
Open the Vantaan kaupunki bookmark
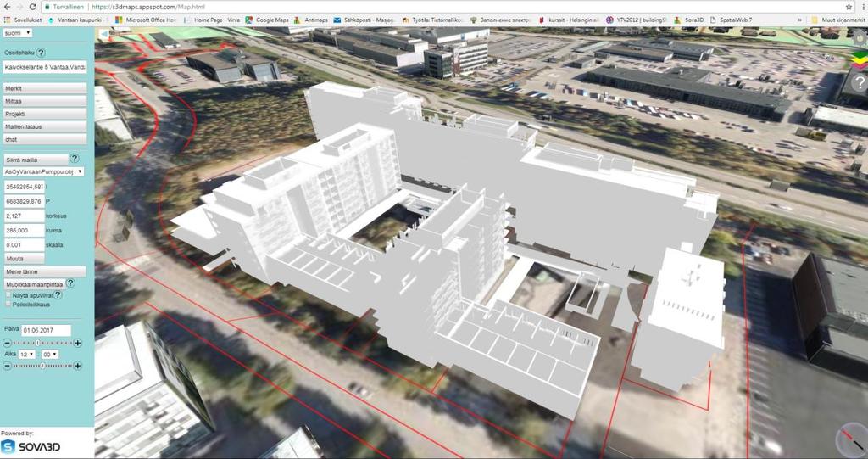(x=78, y=20)
